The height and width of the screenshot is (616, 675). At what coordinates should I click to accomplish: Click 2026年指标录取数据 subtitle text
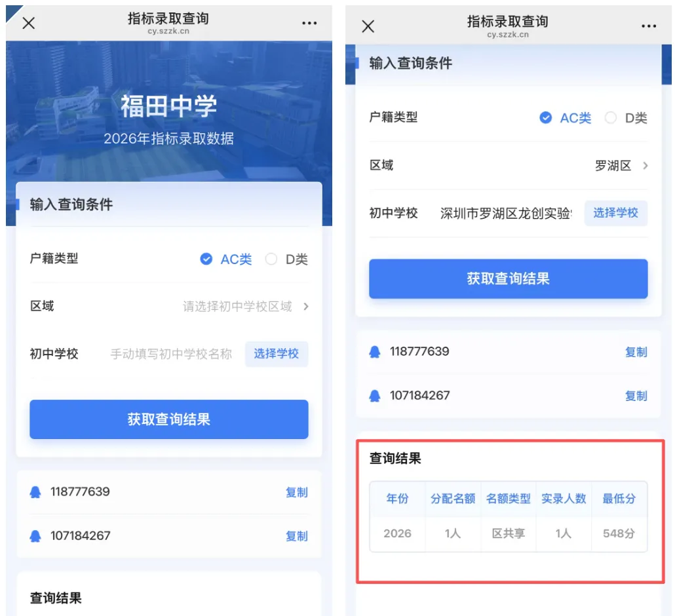click(169, 139)
